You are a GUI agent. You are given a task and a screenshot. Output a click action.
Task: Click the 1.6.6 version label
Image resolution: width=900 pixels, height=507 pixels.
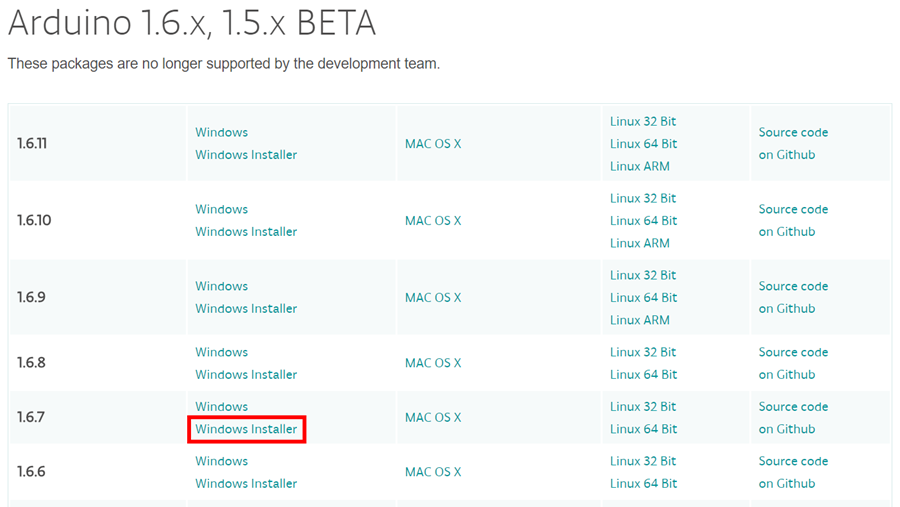tap(31, 472)
